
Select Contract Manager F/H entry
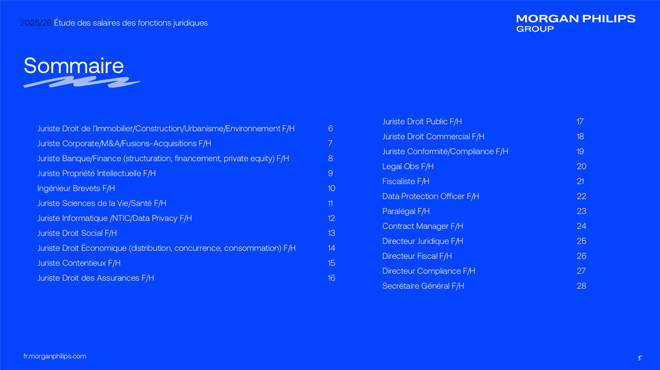tap(423, 226)
